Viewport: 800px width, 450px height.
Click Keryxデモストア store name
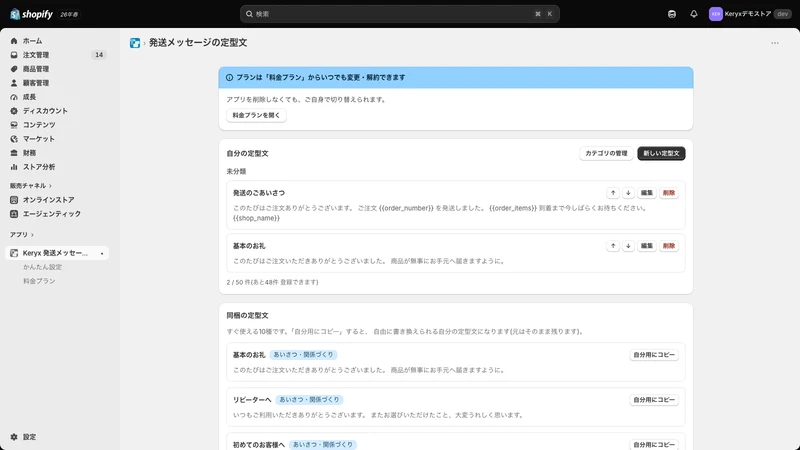tap(748, 14)
